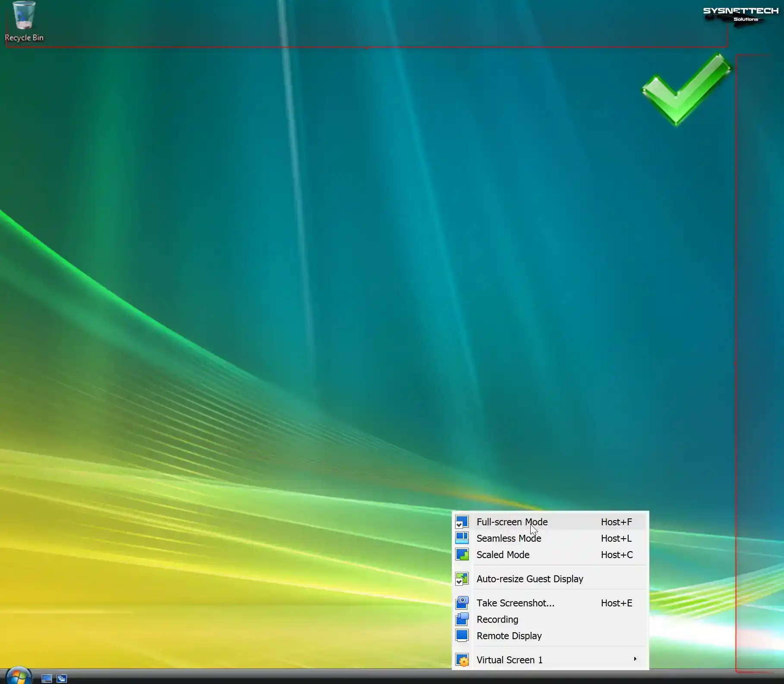Toggle Auto-resize Guest Display check icon
The height and width of the screenshot is (684, 784).
pos(462,579)
